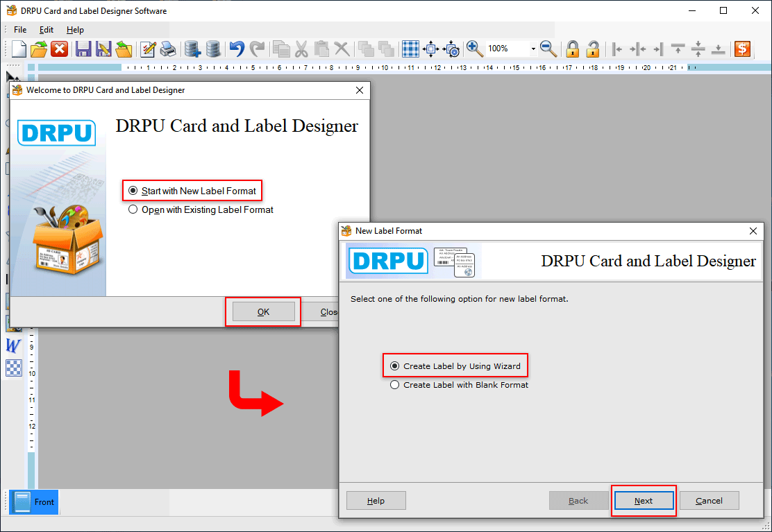Click the copy pages icon
The width and height of the screenshot is (772, 532).
pos(281,49)
